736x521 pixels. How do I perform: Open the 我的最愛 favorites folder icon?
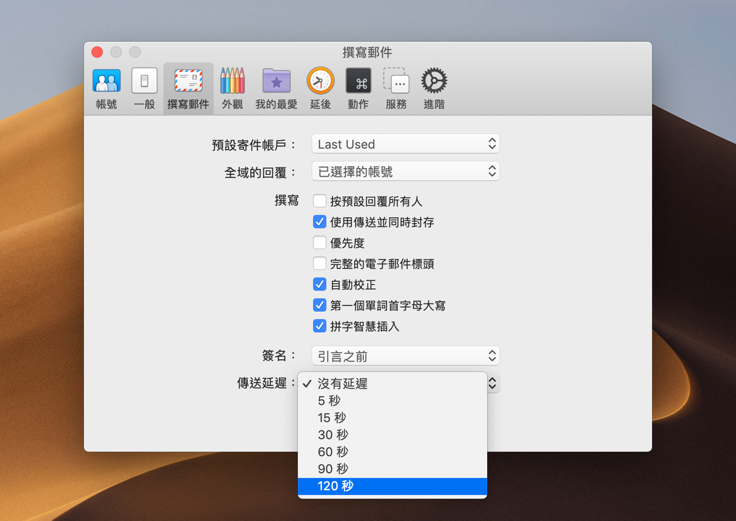[x=276, y=89]
